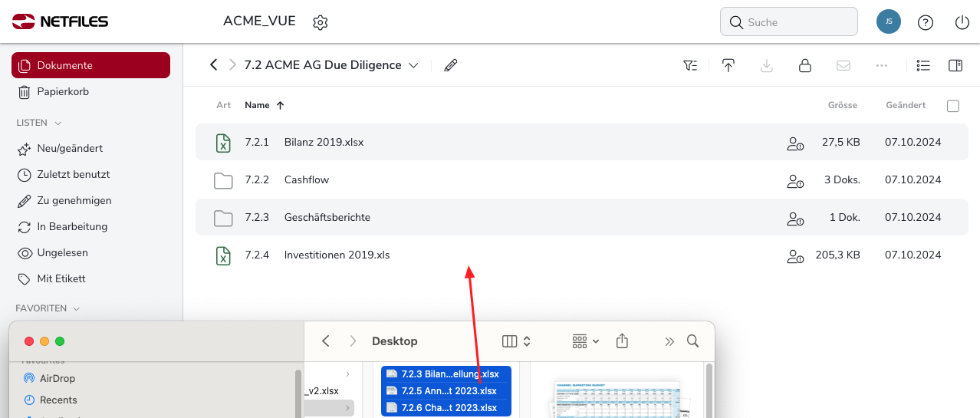
Task: Open the Cashflow folder
Action: [x=306, y=180]
